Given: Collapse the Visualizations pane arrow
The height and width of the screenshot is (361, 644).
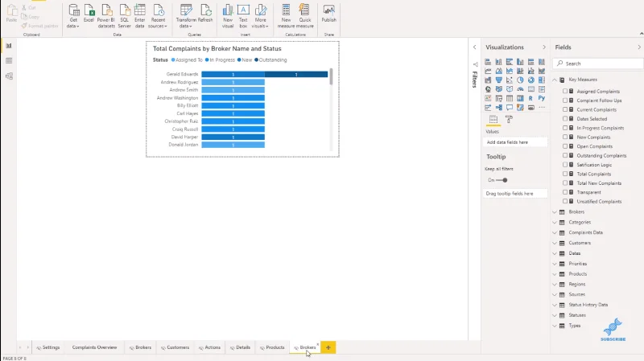Looking at the screenshot, I should [544, 47].
